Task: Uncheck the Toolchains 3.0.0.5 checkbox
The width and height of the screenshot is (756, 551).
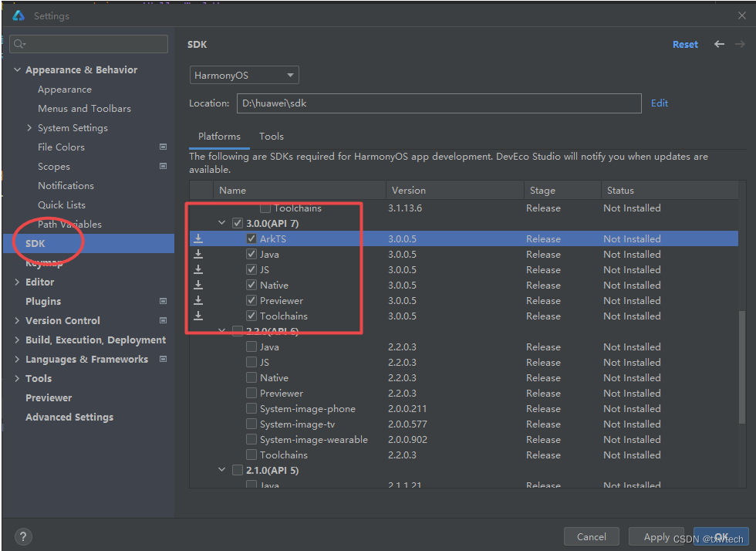Action: pyautogui.click(x=251, y=316)
